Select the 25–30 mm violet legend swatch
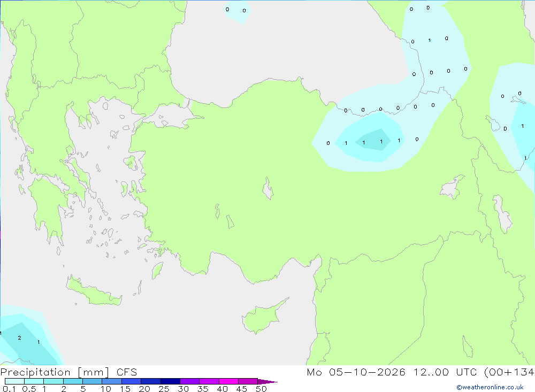The width and height of the screenshot is (535, 392). coord(170,381)
